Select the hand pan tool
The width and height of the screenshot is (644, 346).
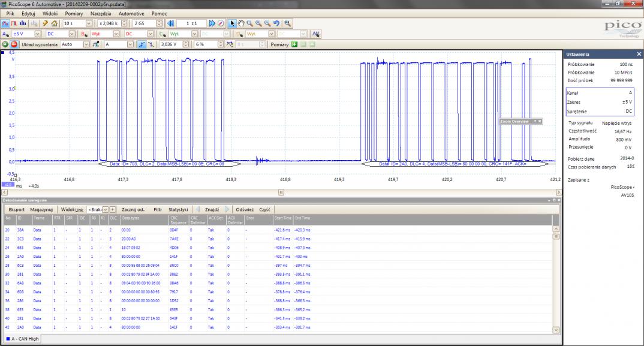pyautogui.click(x=241, y=23)
